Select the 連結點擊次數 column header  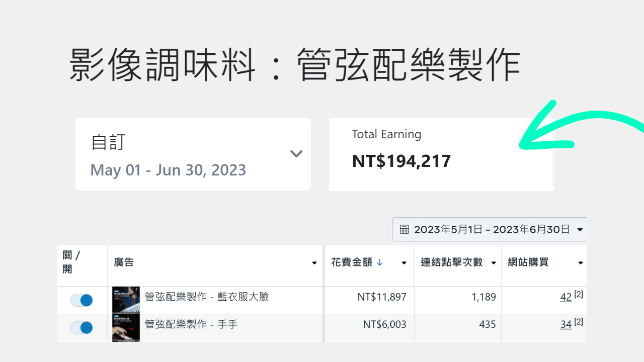click(x=451, y=262)
